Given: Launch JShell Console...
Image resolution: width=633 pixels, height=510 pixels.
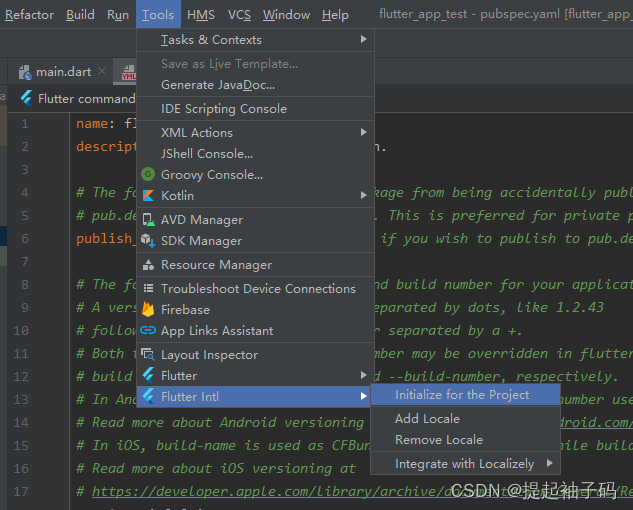Looking at the screenshot, I should coord(256,153).
